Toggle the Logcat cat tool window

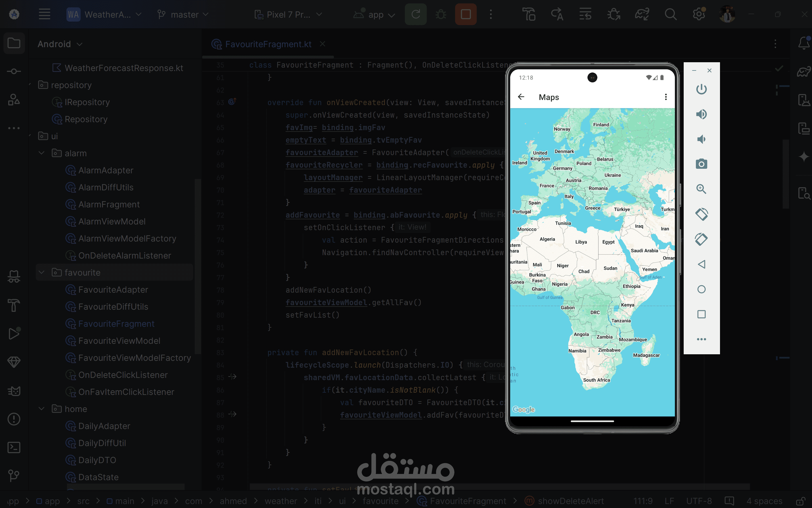(14, 391)
